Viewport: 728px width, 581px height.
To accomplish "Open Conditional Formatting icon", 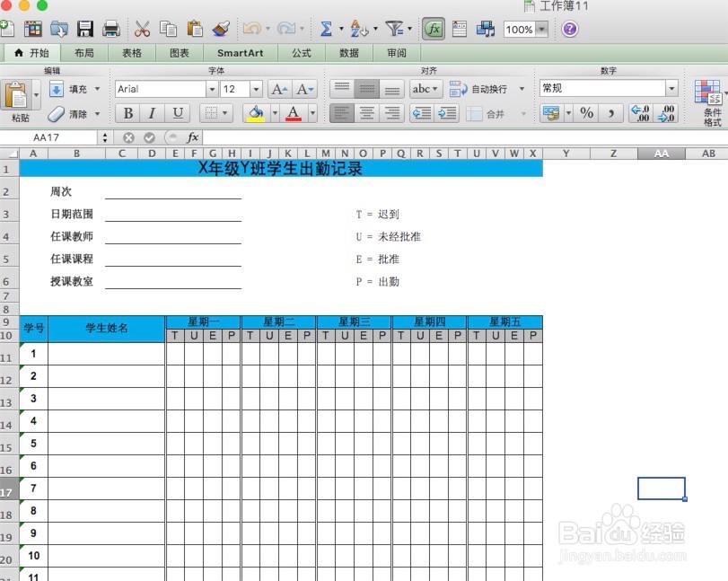I will point(707,92).
